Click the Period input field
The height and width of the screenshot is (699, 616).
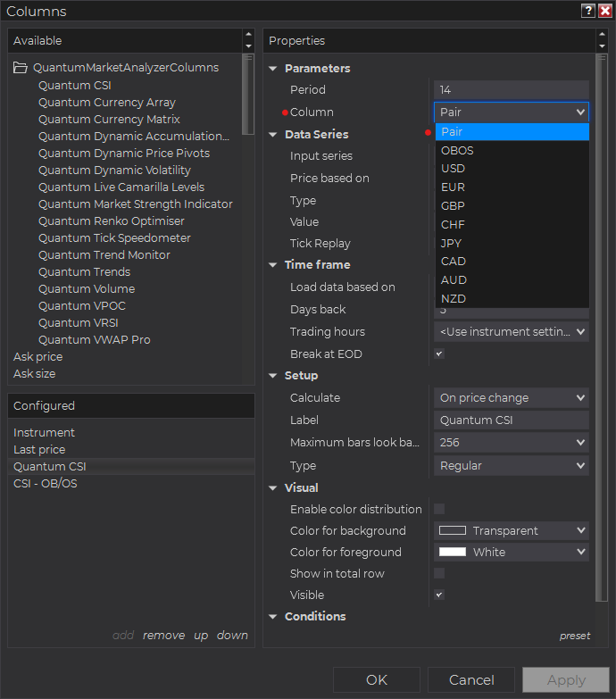tap(512, 89)
